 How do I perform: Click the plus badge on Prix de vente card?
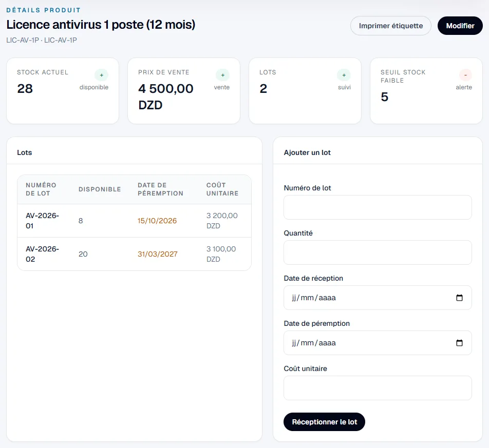[x=223, y=75]
